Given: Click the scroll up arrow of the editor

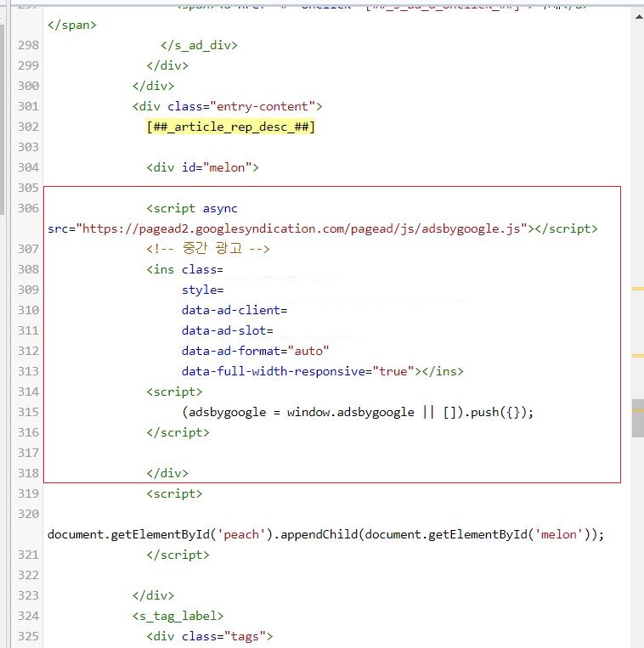Looking at the screenshot, I should point(639,16).
